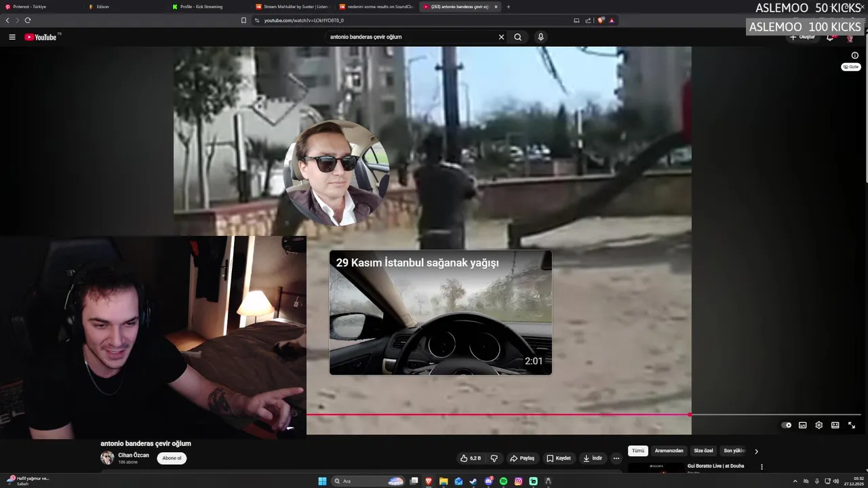Image resolution: width=868 pixels, height=488 pixels.
Task: Click the YouTube search input field
Action: [410, 37]
